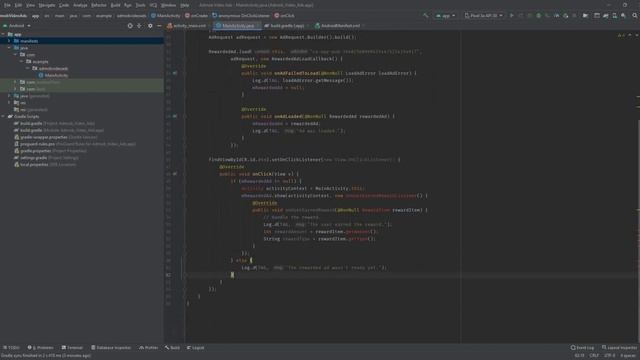The width and height of the screenshot is (640, 360).
Task: Open the Pixel device selector dropdown
Action: coord(483,16)
